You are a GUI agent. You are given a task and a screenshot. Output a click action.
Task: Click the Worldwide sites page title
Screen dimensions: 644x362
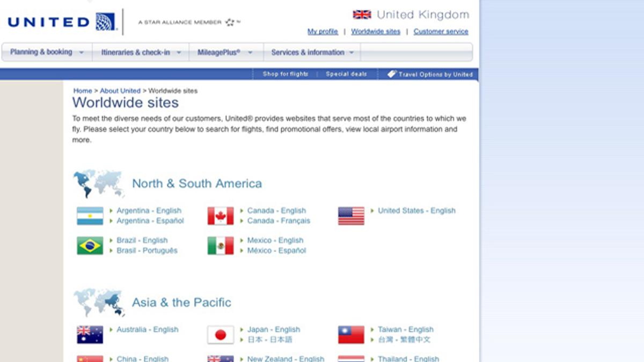(x=126, y=103)
